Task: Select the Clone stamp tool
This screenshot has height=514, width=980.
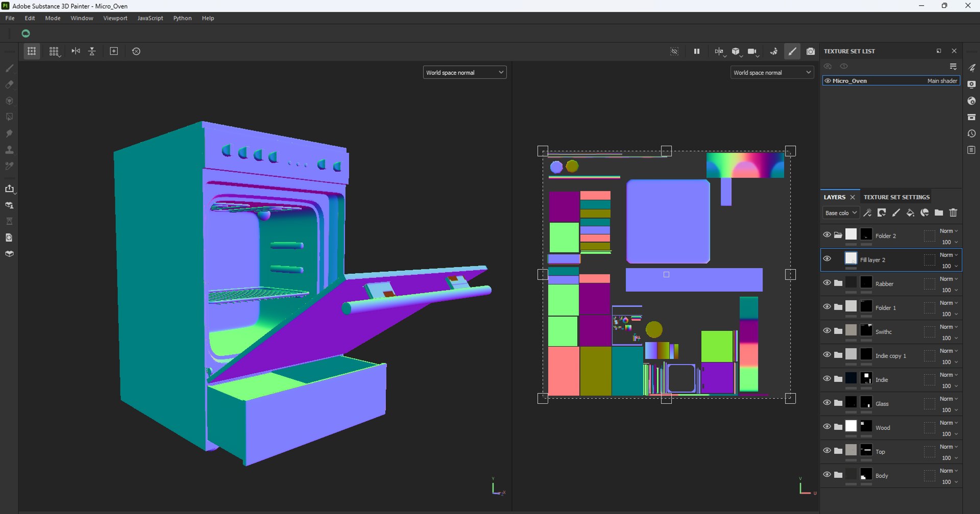Action: [9, 149]
